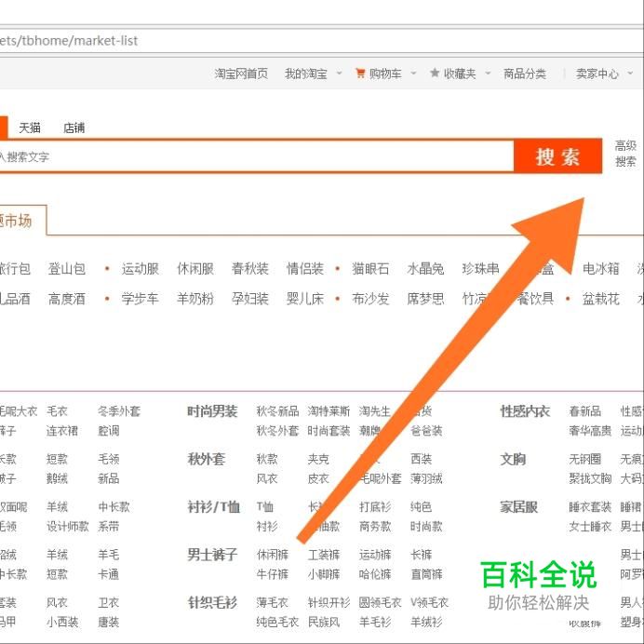This screenshot has height=644, width=644.
Task: Open the 运动服 category link
Action: pos(140,269)
